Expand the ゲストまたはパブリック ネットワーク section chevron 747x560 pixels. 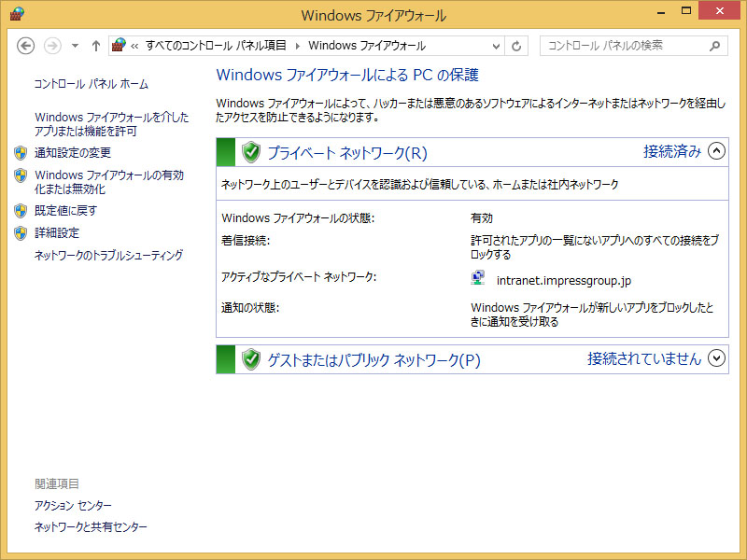pyautogui.click(x=716, y=358)
